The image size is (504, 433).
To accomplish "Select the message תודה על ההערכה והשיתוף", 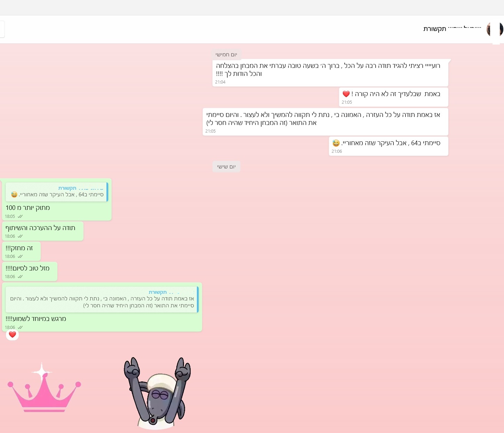I will 40,228.
